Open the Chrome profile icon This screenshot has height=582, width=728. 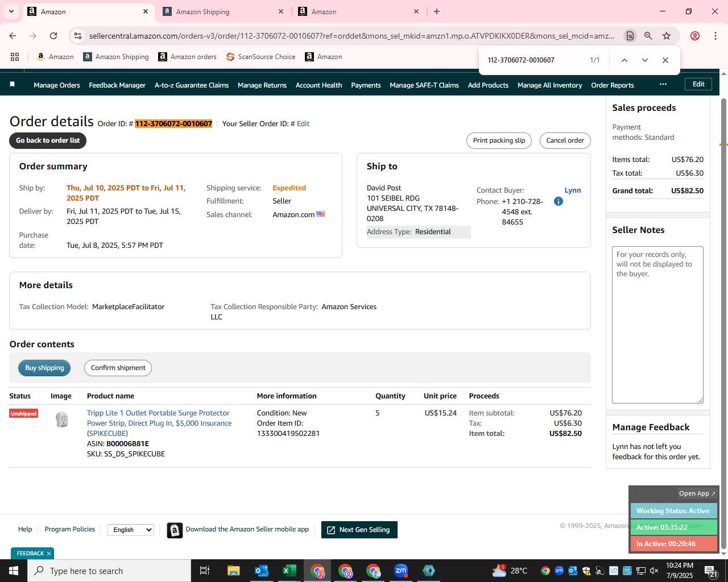(695, 36)
